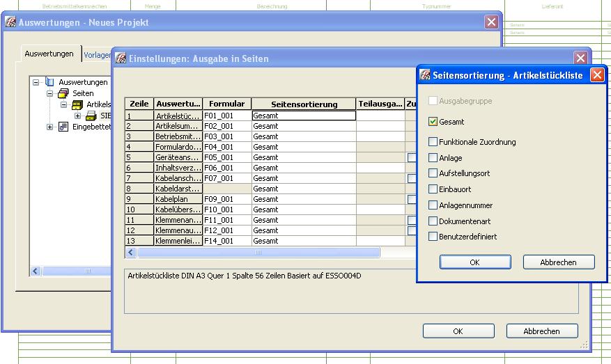
Task: Collapse the Artikelstückliste tree node
Action: coord(63,104)
